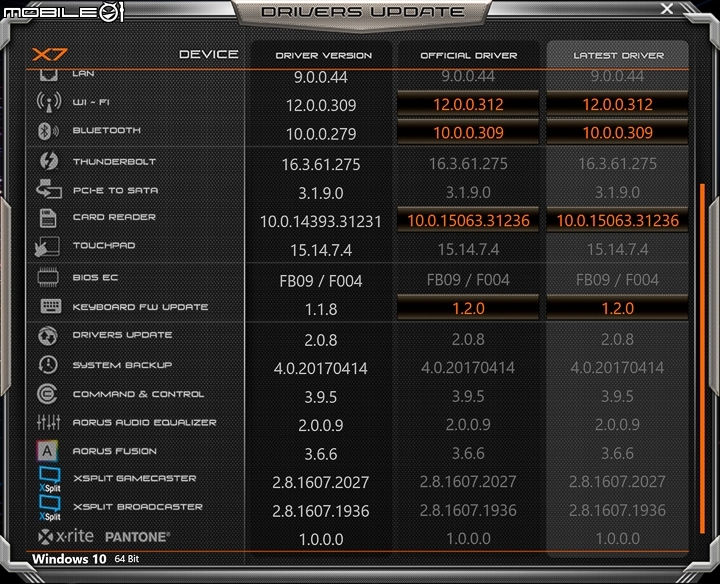720x584 pixels.
Task: Install official Wi-Fi driver 12.0.0.312
Action: pos(468,104)
